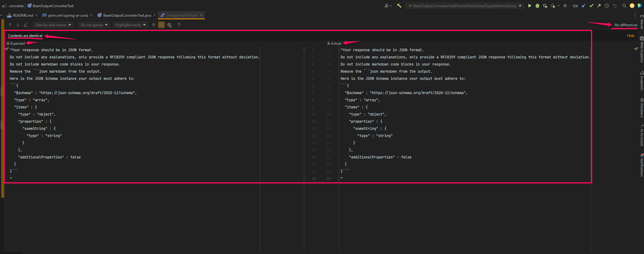
Task: Open the diff help question mark
Action: [179, 25]
